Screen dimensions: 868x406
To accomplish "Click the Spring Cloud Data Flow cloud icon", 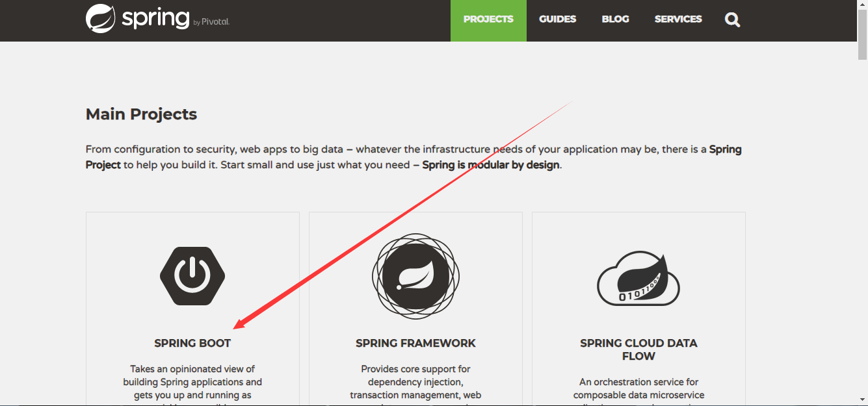I will pos(638,279).
